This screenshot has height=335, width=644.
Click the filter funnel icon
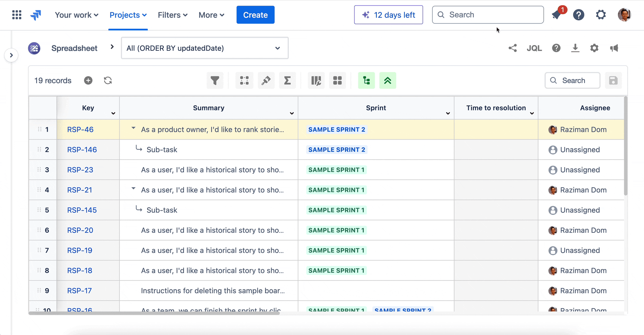click(215, 81)
